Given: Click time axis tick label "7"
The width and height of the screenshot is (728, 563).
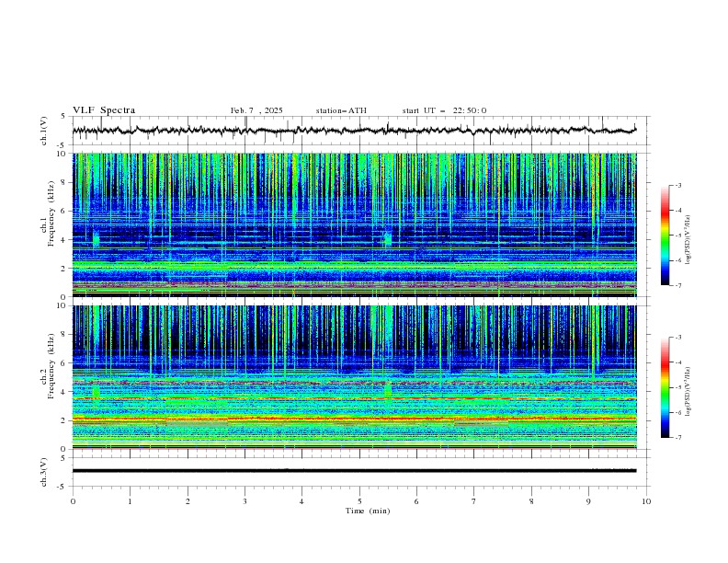Looking at the screenshot, I should click(474, 501).
